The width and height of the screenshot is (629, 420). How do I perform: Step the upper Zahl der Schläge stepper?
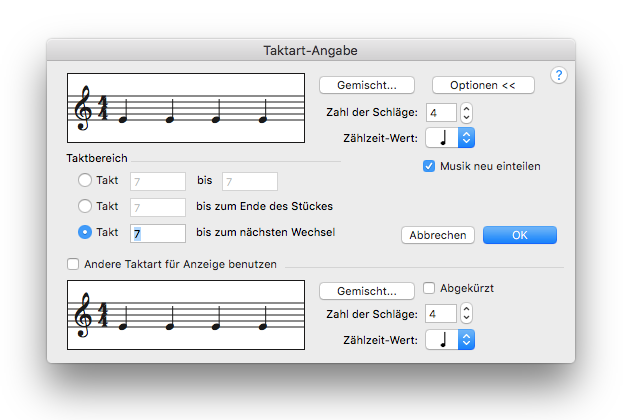click(x=466, y=111)
